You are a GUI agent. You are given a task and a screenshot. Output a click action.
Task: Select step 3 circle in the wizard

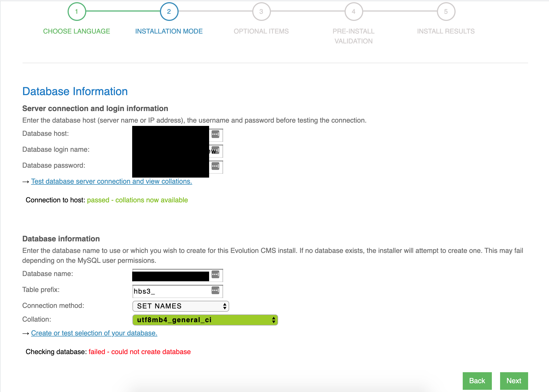pos(261,12)
